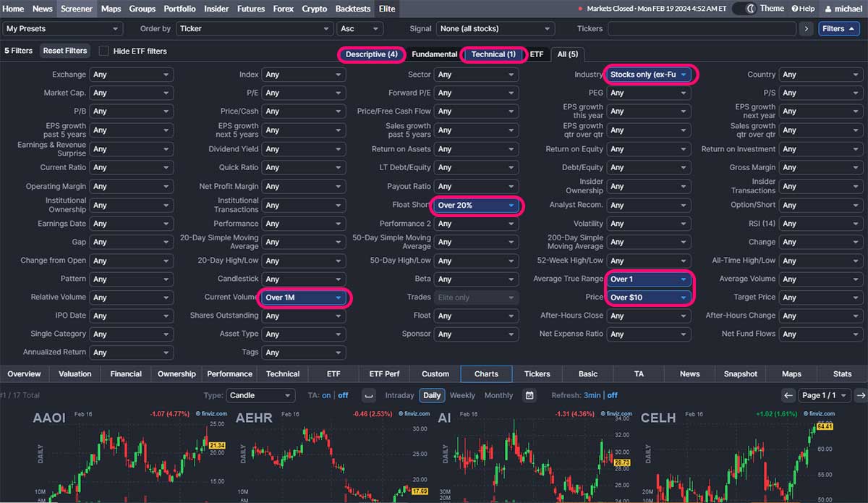This screenshot has height=503, width=868.
Task: Switch to All (5) filter tab
Action: point(568,54)
